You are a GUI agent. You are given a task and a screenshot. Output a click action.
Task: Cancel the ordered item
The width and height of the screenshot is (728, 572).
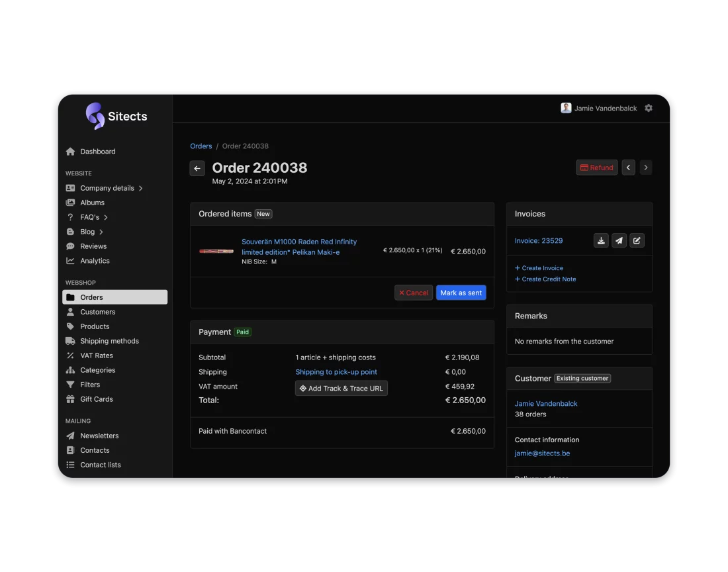pos(414,293)
